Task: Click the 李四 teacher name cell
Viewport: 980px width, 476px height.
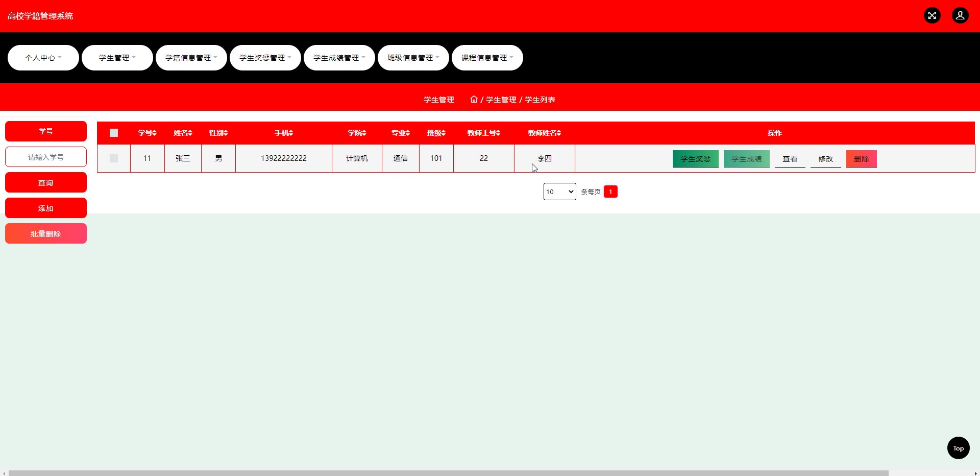Action: click(x=545, y=158)
